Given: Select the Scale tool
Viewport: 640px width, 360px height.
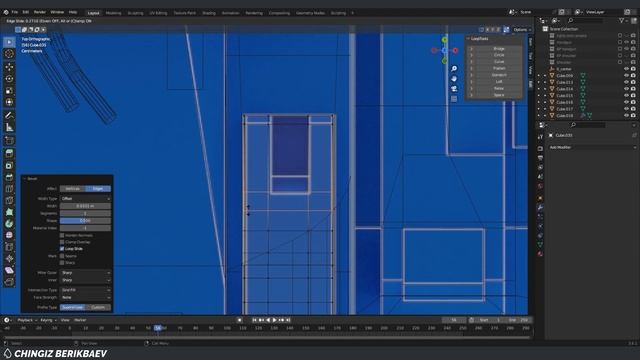Looking at the screenshot, I should (9, 91).
